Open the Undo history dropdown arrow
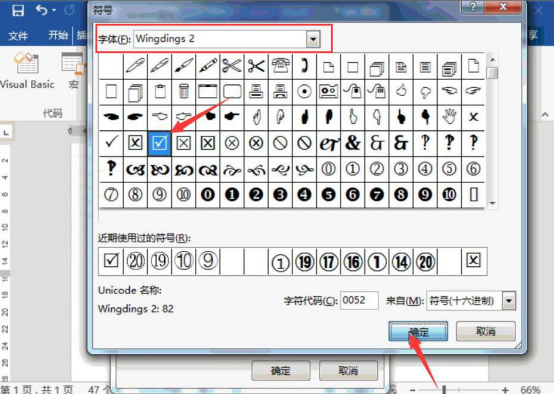The image size is (554, 394). point(54,10)
